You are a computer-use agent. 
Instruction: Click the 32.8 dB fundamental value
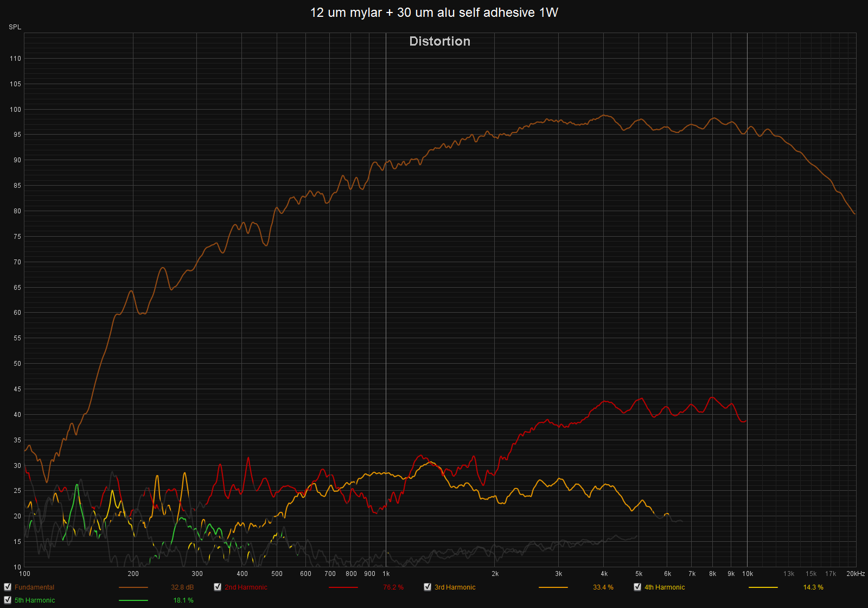[182, 587]
